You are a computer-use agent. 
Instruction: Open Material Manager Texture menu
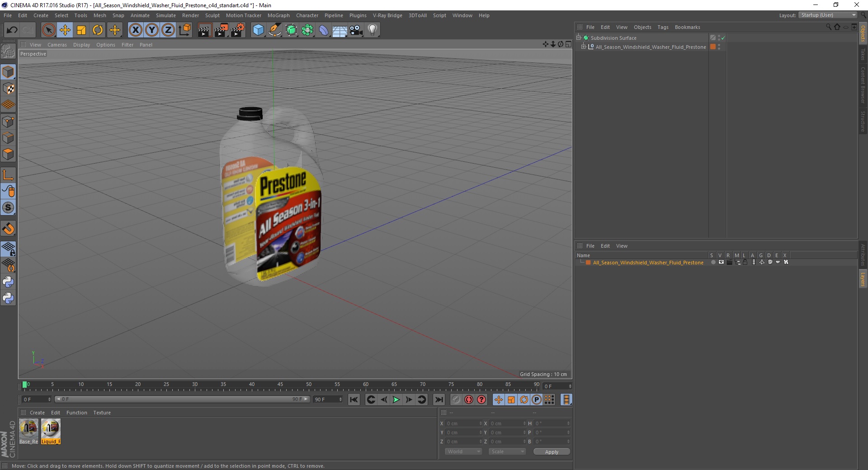click(102, 413)
